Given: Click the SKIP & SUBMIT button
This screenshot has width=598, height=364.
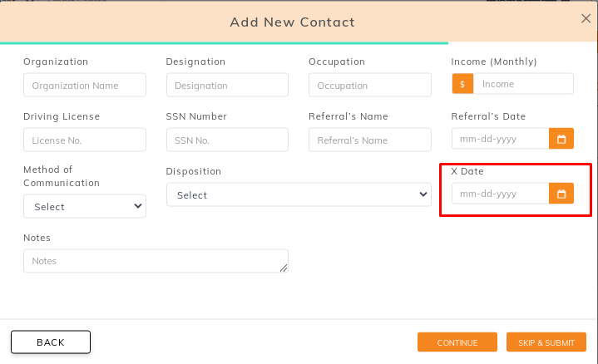Looking at the screenshot, I should (x=546, y=342).
